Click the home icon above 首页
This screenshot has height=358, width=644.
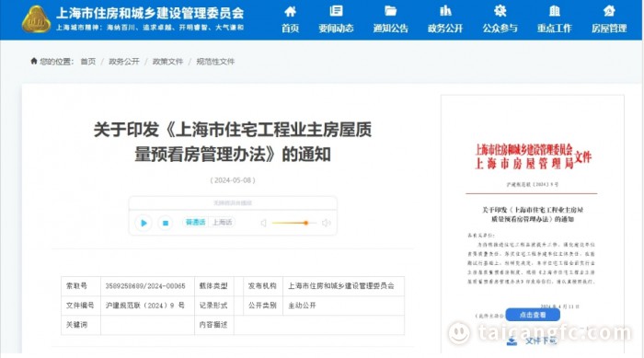pyautogui.click(x=290, y=11)
